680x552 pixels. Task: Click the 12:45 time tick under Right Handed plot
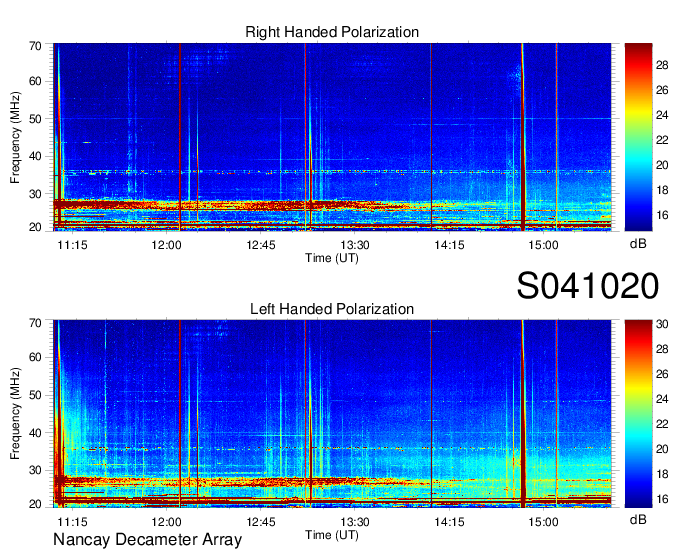pyautogui.click(x=261, y=245)
